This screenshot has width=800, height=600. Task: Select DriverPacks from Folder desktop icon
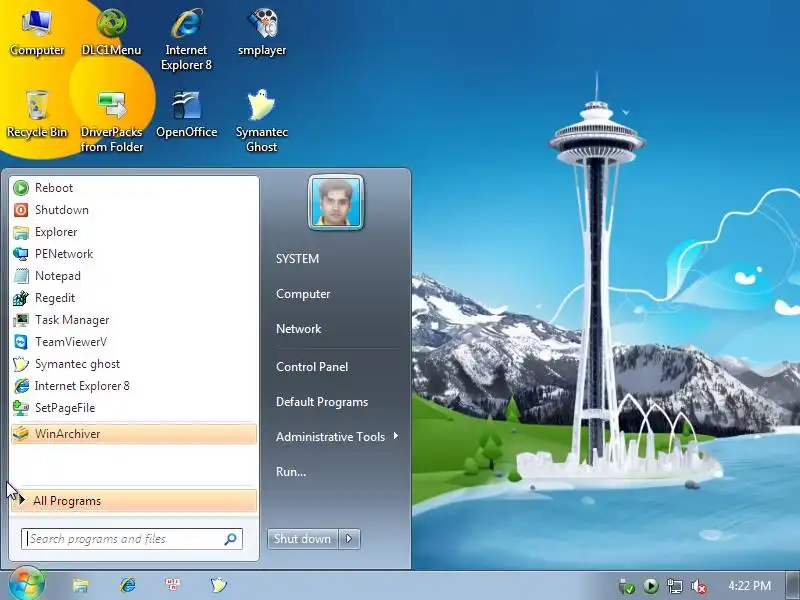pos(111,121)
